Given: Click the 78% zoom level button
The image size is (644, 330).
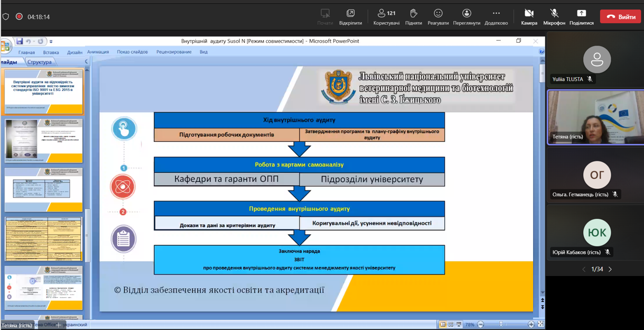Looking at the screenshot, I should click(469, 325).
